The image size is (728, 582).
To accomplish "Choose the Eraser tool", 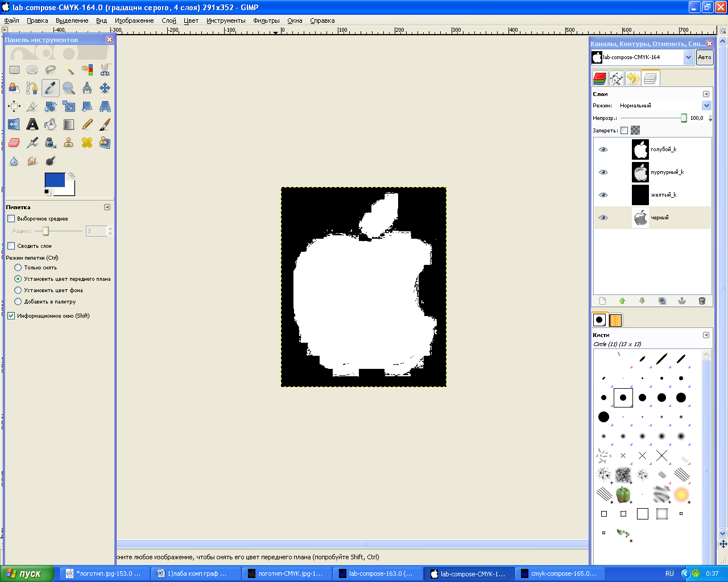I will pos(14,143).
